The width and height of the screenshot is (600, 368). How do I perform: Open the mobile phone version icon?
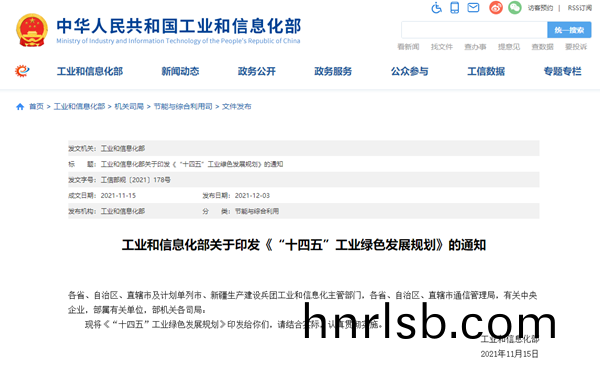(x=455, y=8)
